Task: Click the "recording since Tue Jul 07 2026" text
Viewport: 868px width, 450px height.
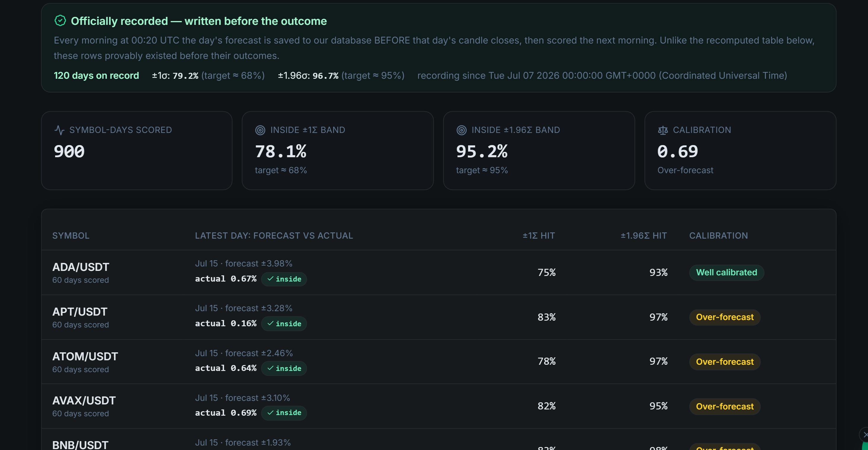Action: click(602, 75)
